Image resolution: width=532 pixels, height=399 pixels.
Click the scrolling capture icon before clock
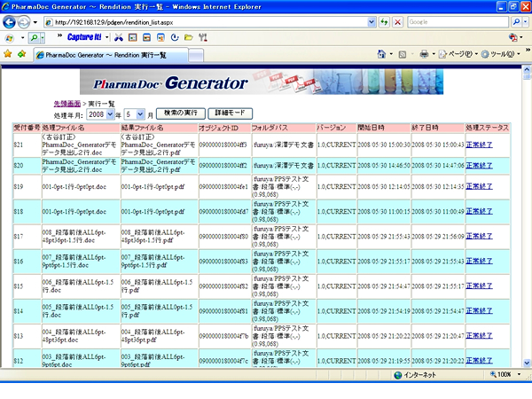click(160, 37)
